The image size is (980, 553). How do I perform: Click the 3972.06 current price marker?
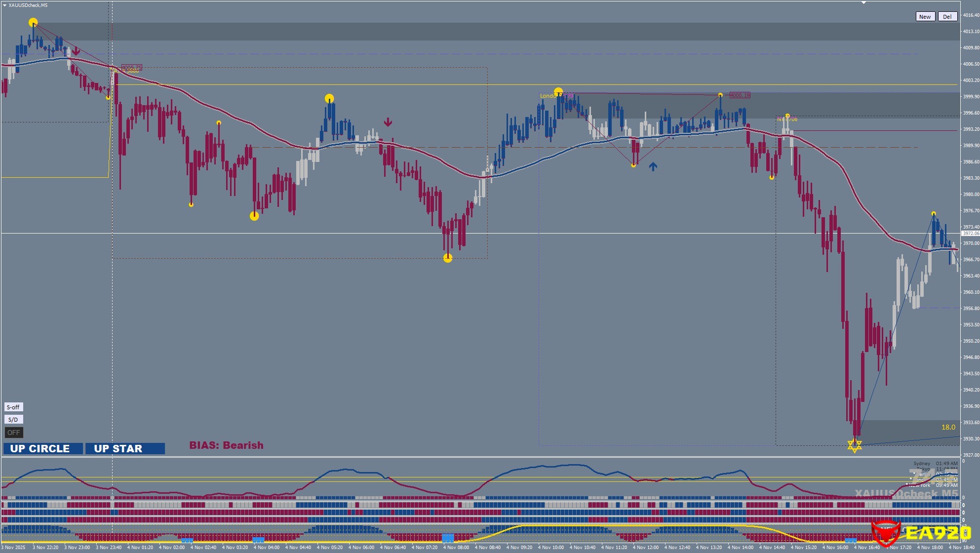970,233
